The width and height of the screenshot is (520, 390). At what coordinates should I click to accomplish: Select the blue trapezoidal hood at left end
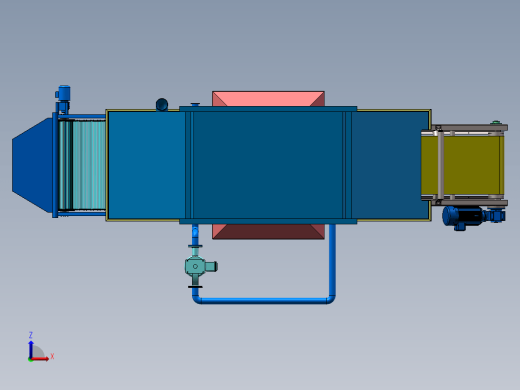[x=32, y=165]
